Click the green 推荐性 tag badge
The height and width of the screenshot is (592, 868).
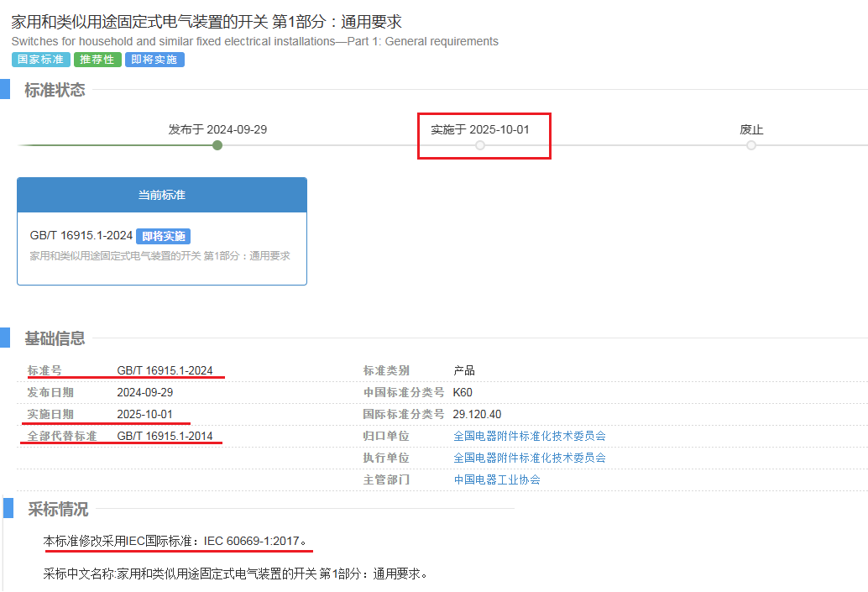coord(97,60)
